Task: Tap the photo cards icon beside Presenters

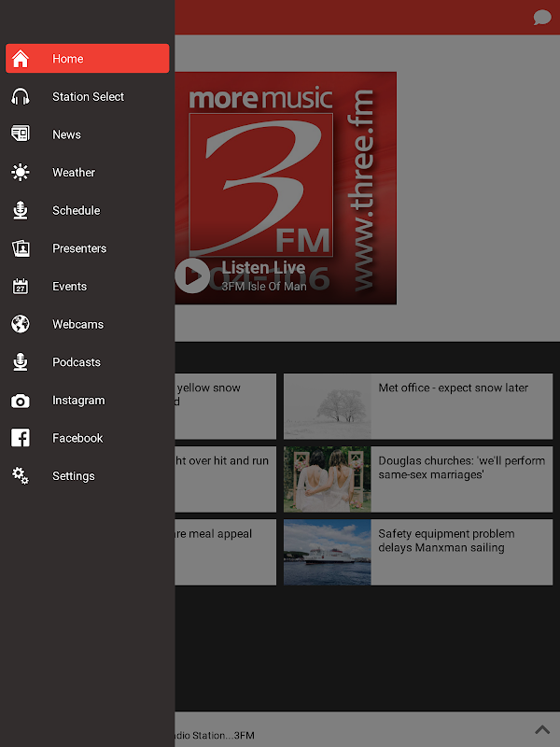Action: click(21, 248)
